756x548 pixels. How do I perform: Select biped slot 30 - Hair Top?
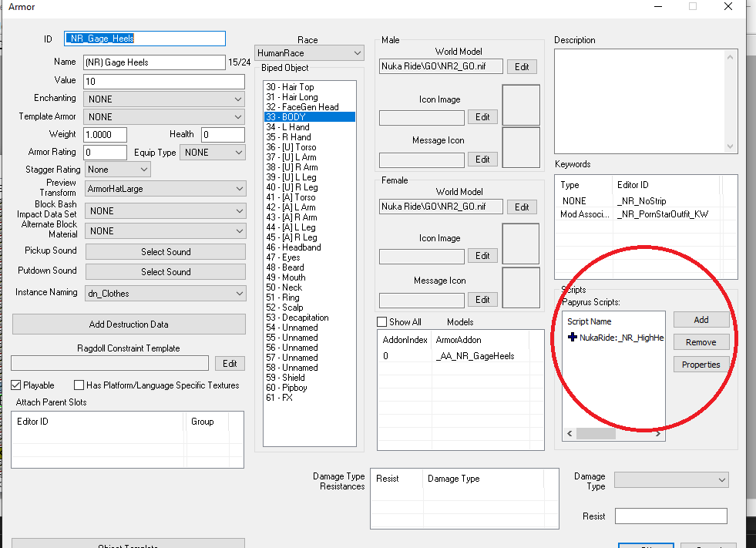[x=310, y=87]
